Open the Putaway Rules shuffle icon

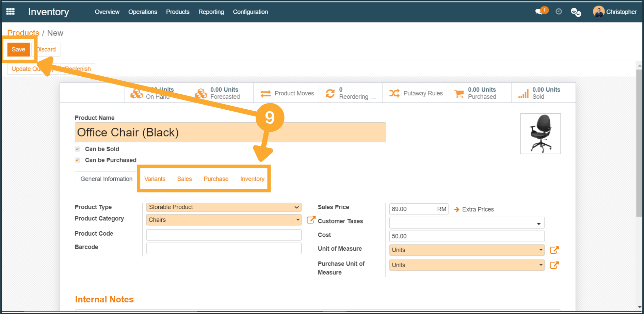(395, 93)
